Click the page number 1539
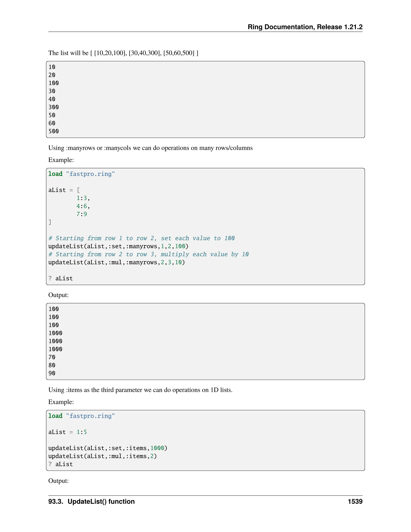Image resolution: width=411 pixels, height=532 pixels. [x=355, y=501]
